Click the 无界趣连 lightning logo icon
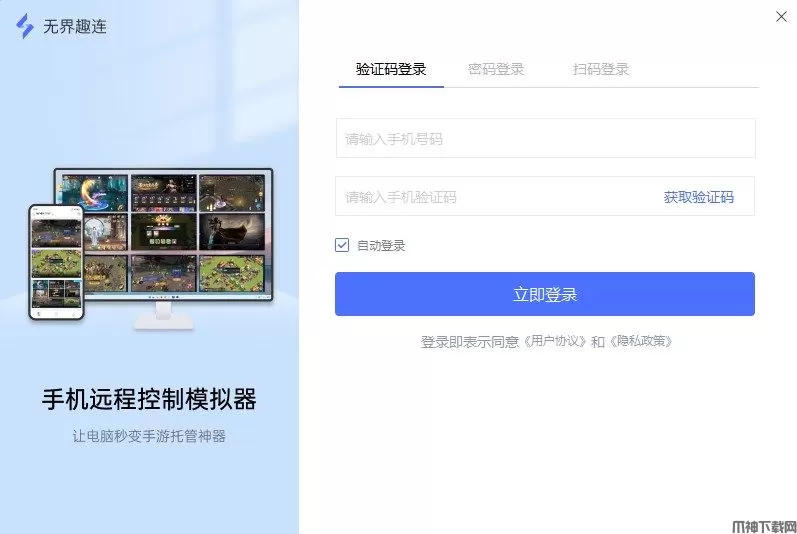Image resolution: width=797 pixels, height=534 pixels. pyautogui.click(x=24, y=26)
